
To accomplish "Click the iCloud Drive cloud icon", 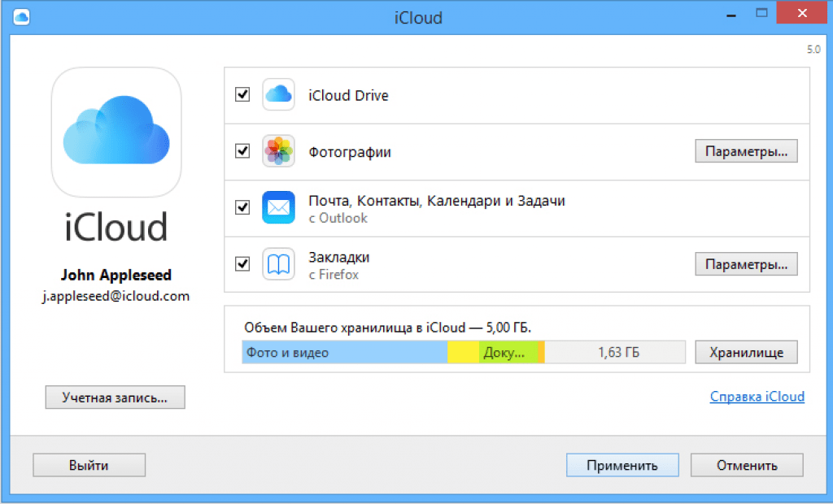I will 278,94.
